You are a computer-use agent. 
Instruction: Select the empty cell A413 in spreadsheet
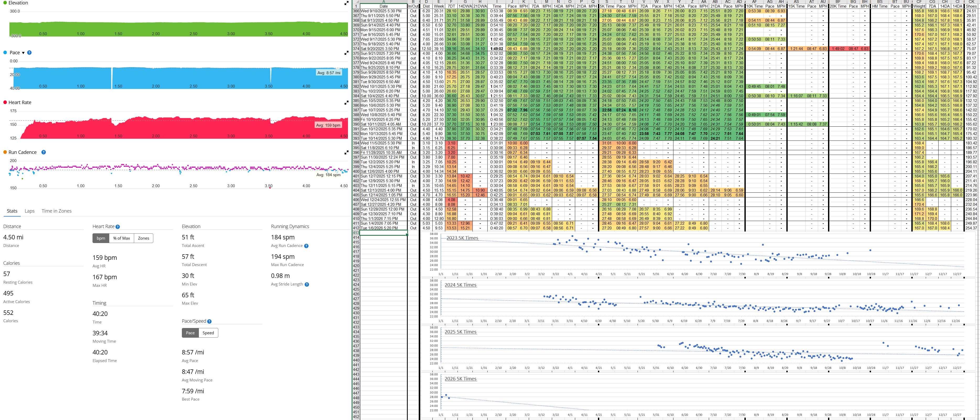tap(383, 233)
